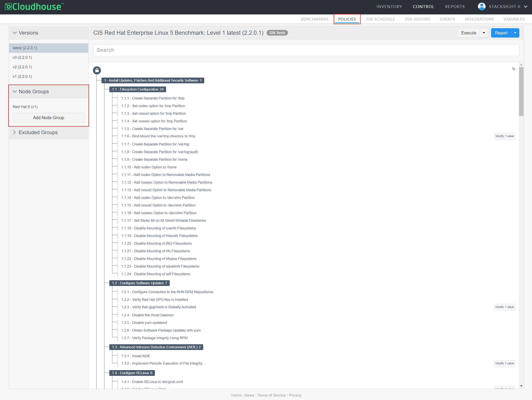This screenshot has height=400, width=532.
Task: Collapse the 1.3 AIDE node
Action: tap(156, 347)
